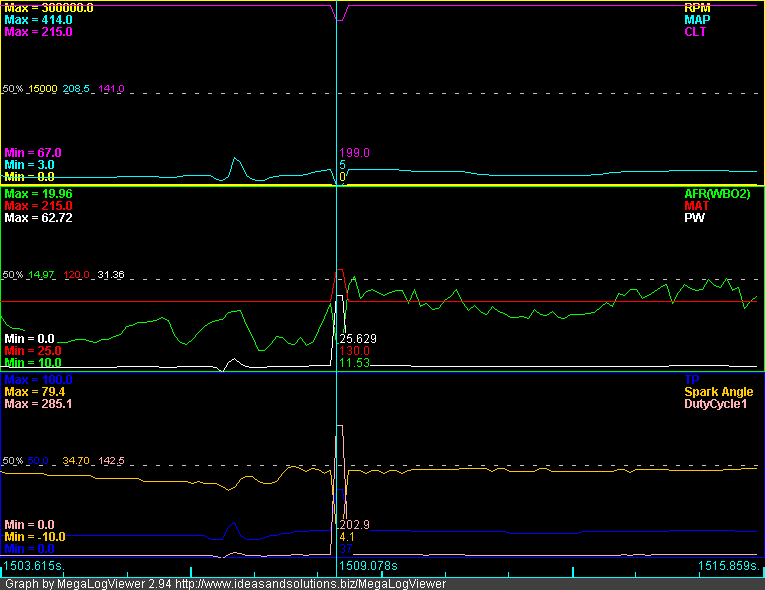Select the green AFR(WBO2) legend label
765x590 pixels.
point(721,193)
